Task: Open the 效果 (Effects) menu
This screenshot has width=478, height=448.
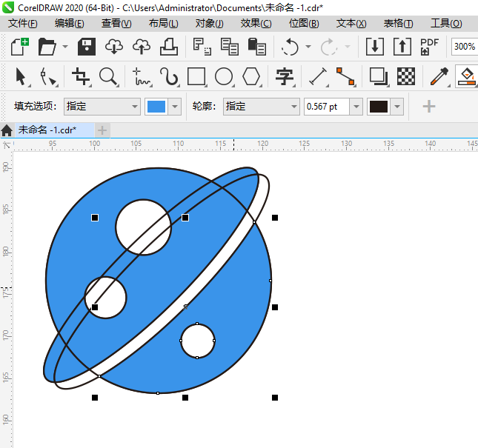Action: [256, 24]
